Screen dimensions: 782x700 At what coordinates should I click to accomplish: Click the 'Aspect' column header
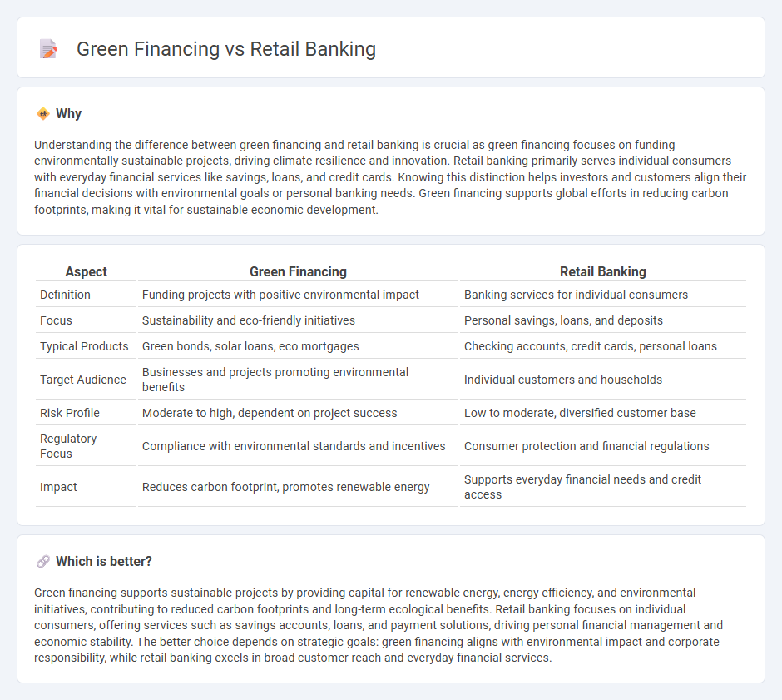87,271
